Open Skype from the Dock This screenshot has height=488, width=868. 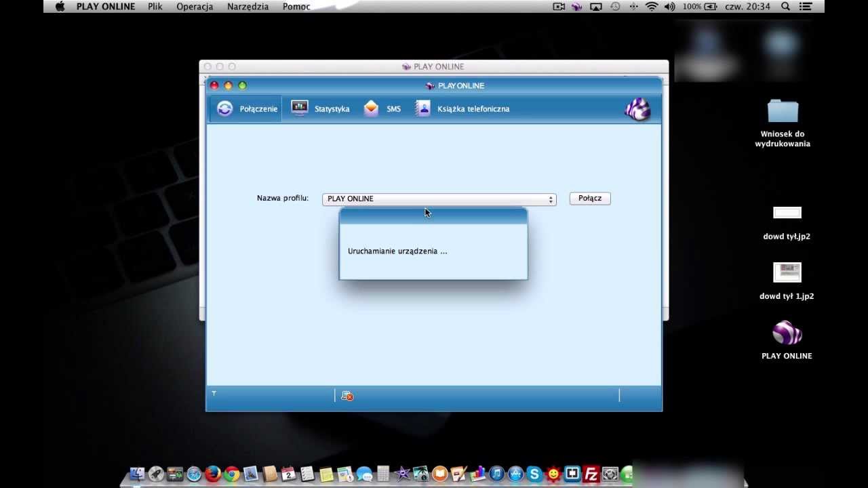(534, 474)
